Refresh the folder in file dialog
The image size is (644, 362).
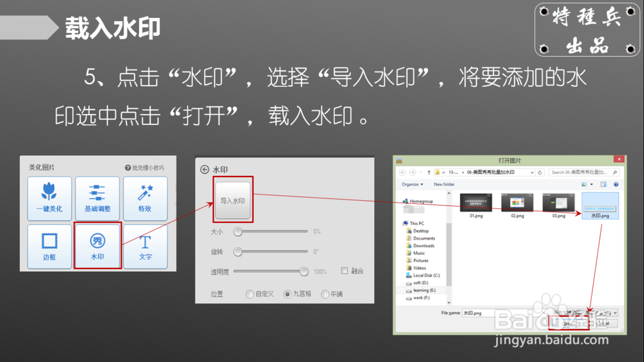[x=540, y=172]
